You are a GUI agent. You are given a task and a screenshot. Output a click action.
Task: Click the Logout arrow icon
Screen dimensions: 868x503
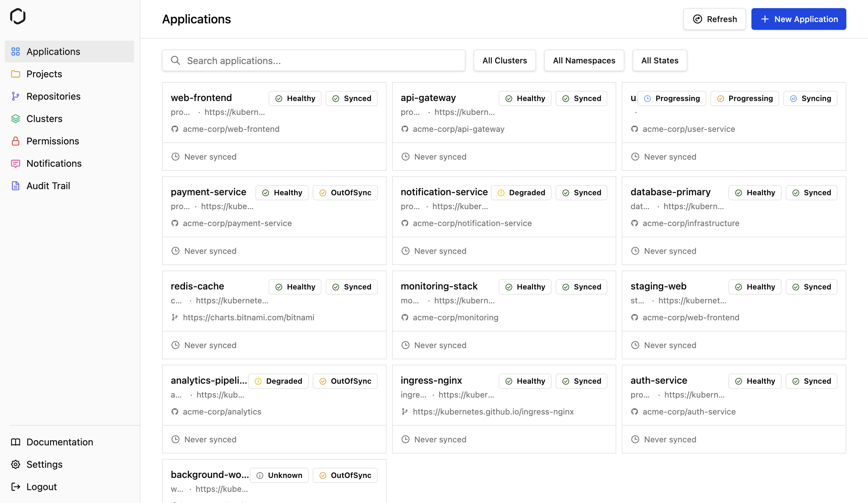point(16,487)
